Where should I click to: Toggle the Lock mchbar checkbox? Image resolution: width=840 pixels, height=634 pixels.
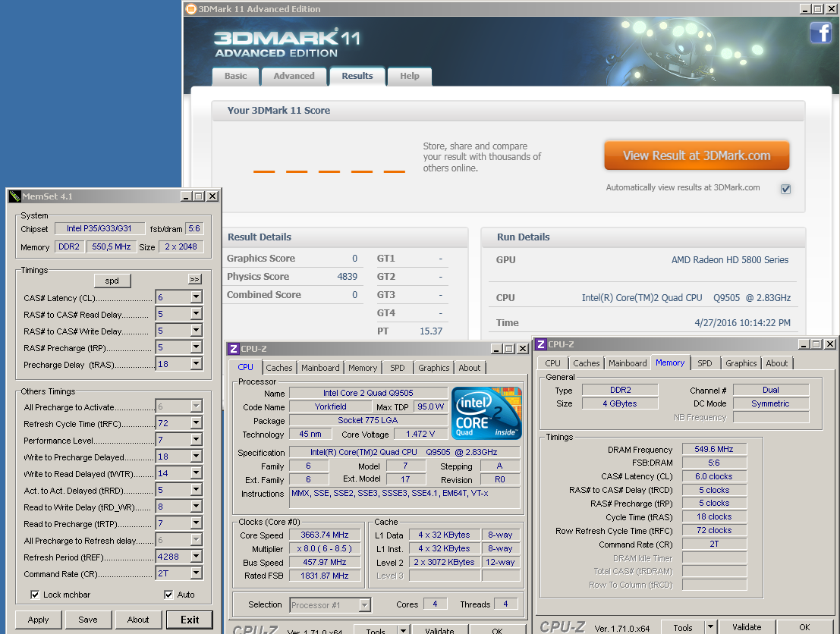pyautogui.click(x=35, y=595)
